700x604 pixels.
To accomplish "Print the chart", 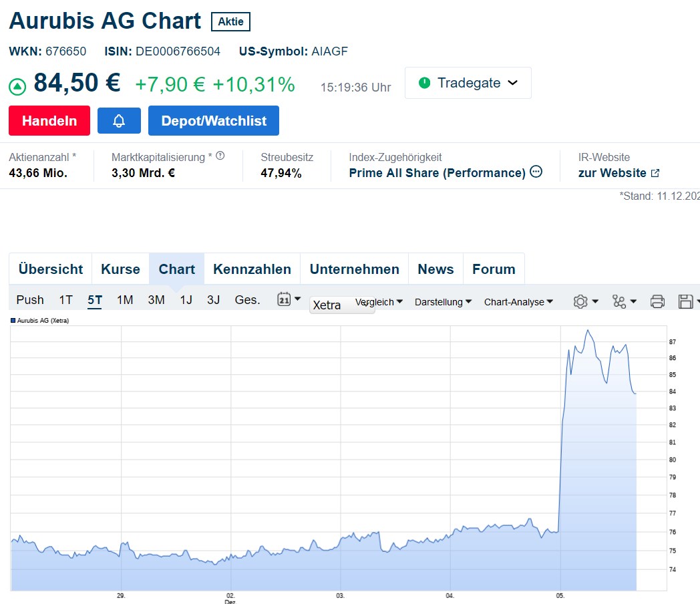I will 657,301.
